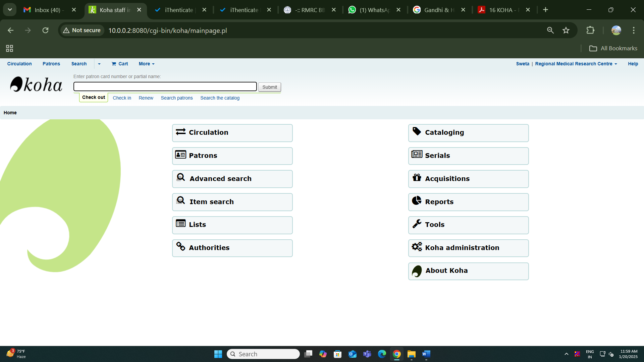
Task: Expand the More menu dropdown
Action: (147, 64)
